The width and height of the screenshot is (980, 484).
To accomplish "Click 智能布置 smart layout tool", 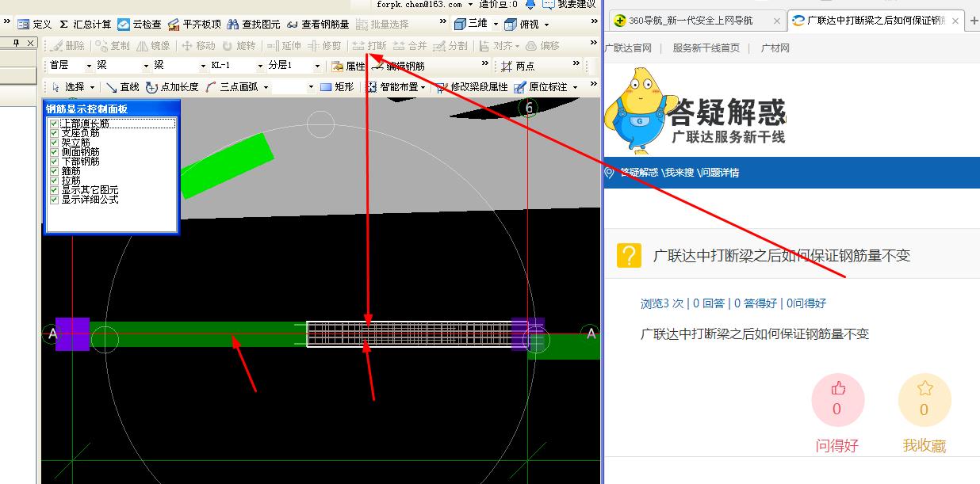I will coord(392,87).
